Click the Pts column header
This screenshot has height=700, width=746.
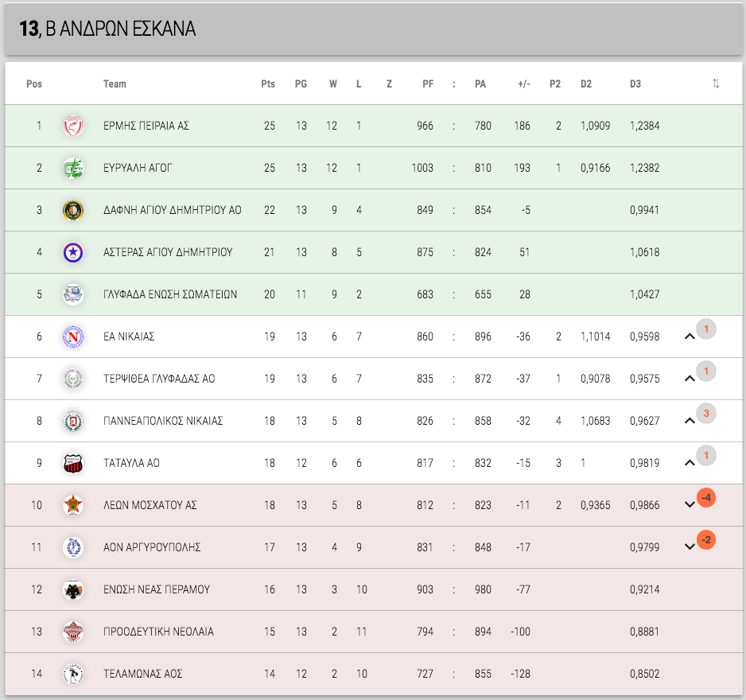click(268, 84)
